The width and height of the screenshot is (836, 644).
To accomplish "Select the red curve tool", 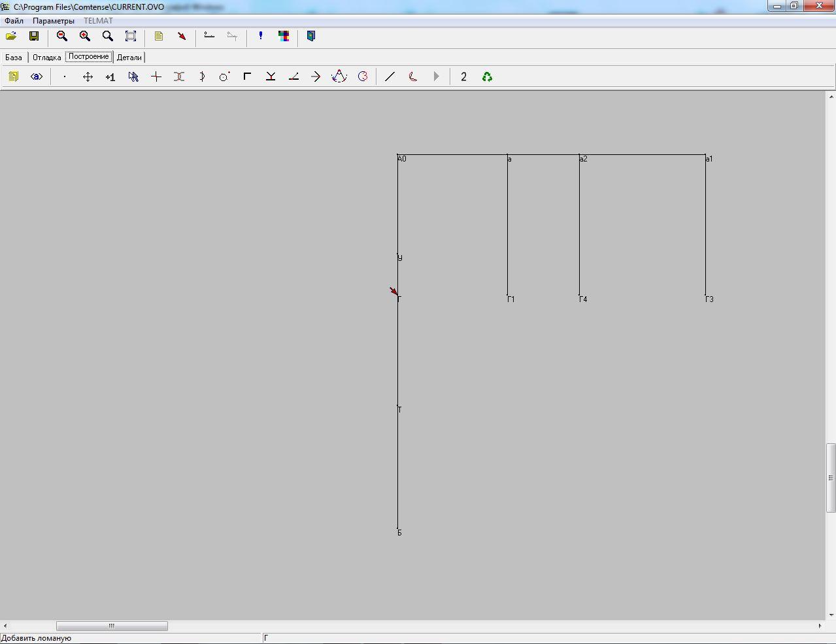I will pos(413,76).
